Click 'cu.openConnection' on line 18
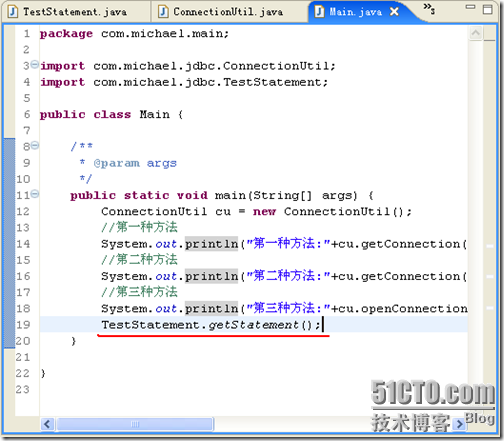 pos(403,309)
